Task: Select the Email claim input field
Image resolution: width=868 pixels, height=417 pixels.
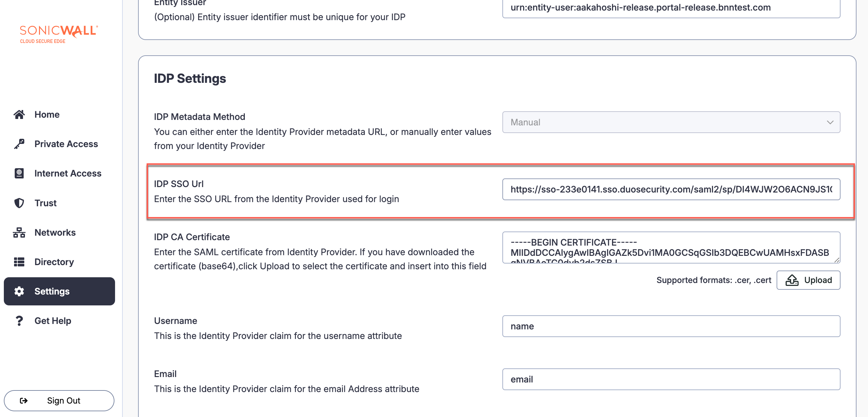Action: pyautogui.click(x=670, y=379)
